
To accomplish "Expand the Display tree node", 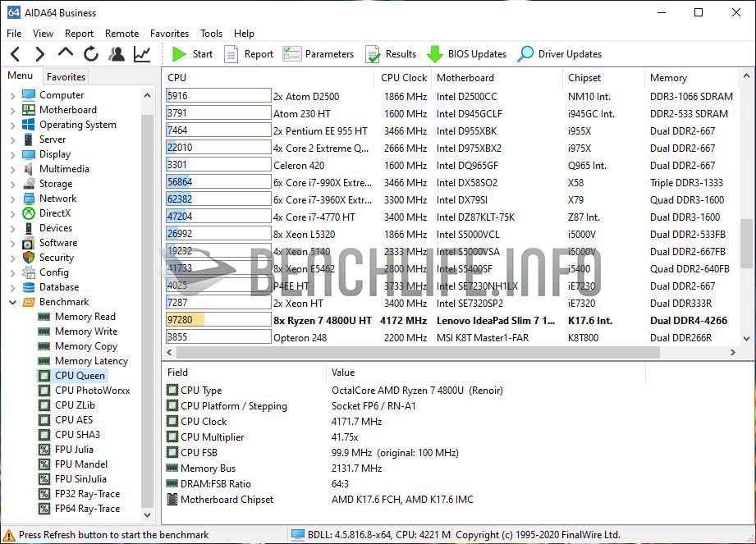I will pyautogui.click(x=12, y=155).
